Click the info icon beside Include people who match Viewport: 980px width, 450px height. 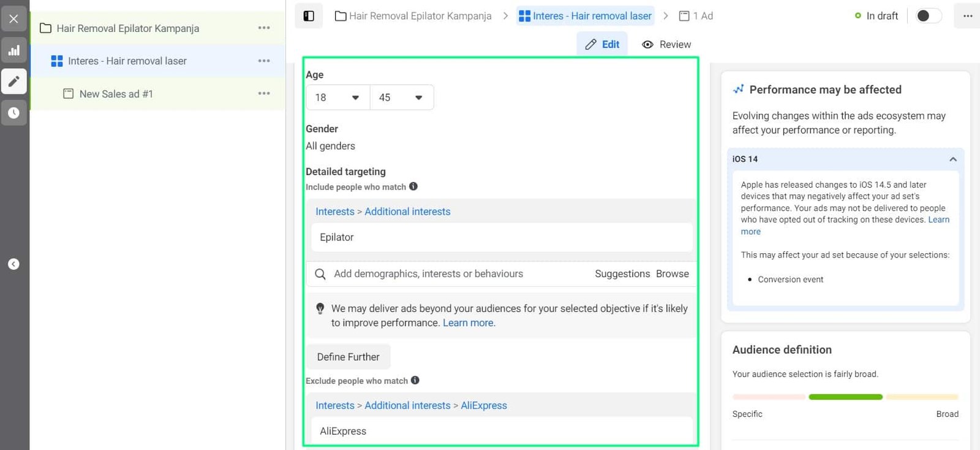[x=413, y=186]
